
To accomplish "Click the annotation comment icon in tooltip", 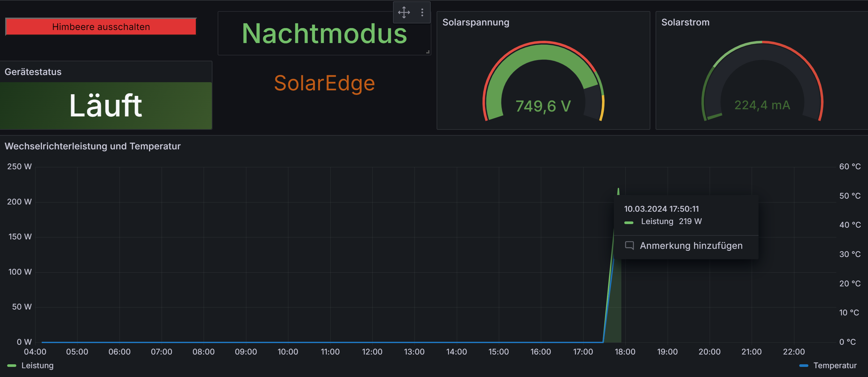I will coord(629,245).
